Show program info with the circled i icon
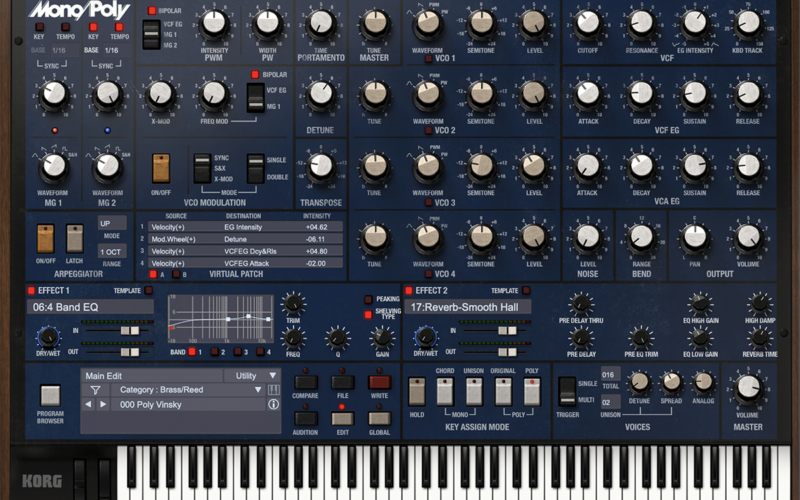800x500 pixels. [x=273, y=404]
